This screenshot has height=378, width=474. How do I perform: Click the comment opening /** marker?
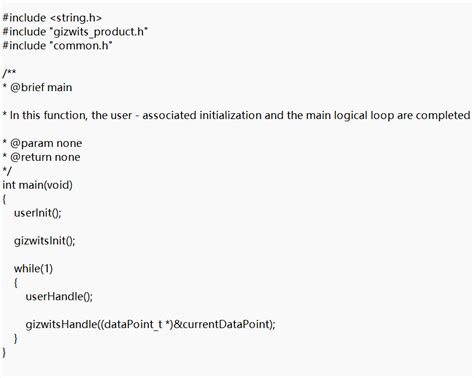(9, 73)
